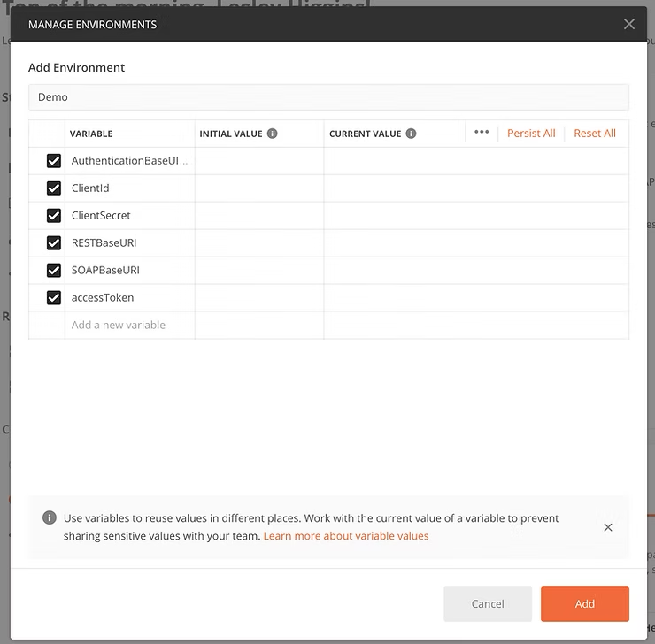655x644 pixels.
Task: Click the Current Value cell for SOAPBaseURI
Action: click(x=476, y=271)
